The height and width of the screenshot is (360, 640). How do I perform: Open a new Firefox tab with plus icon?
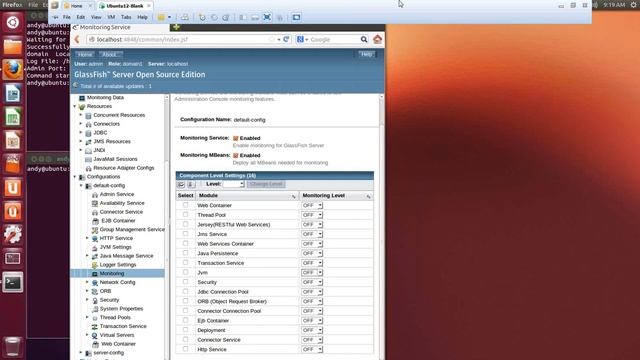(176, 27)
